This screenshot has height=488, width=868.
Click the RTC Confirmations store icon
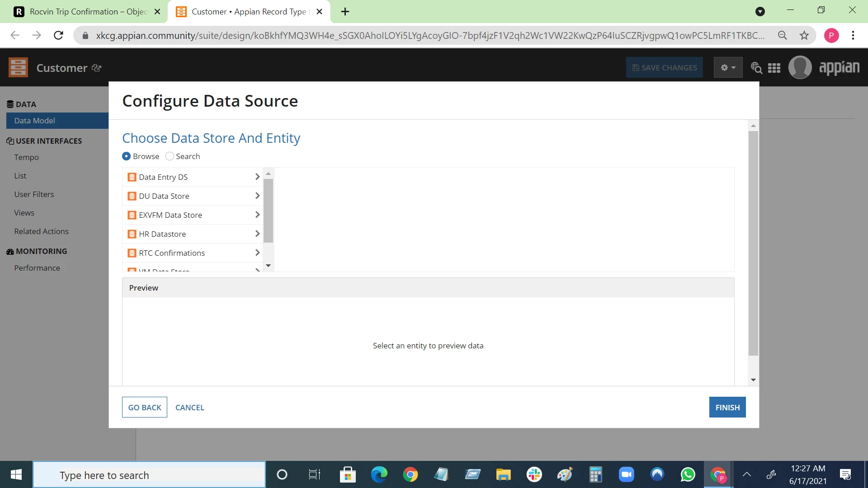(x=132, y=253)
